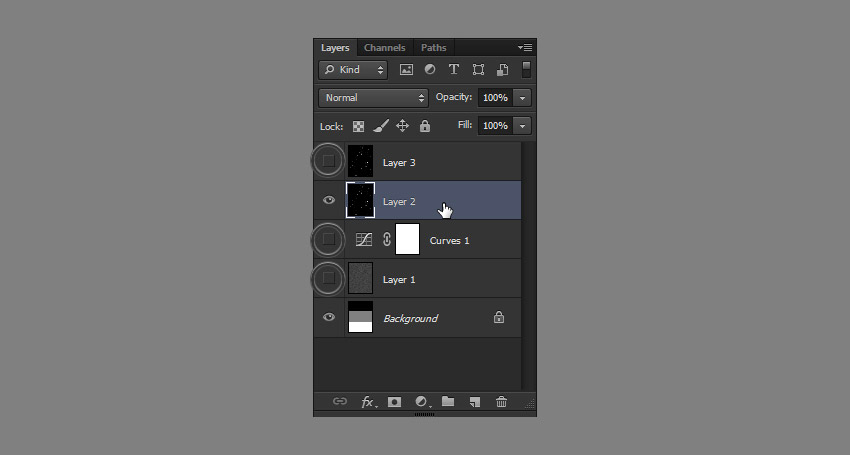
Task: Open the Normal blend mode dropdown
Action: 374,98
